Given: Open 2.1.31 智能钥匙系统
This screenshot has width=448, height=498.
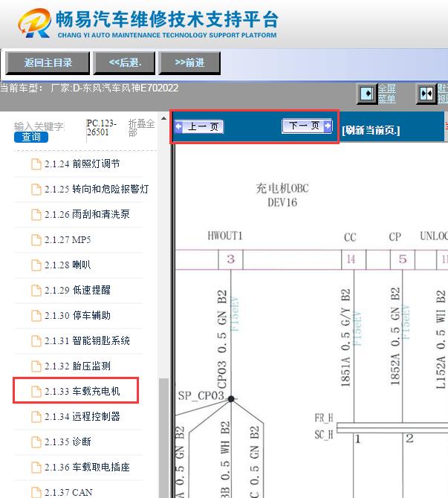Looking at the screenshot, I should click(x=87, y=340).
